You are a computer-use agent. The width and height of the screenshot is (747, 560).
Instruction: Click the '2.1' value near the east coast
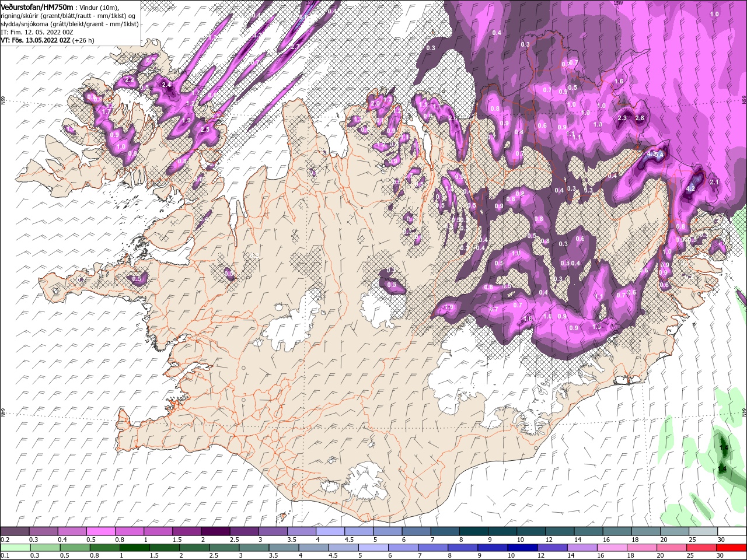click(714, 182)
